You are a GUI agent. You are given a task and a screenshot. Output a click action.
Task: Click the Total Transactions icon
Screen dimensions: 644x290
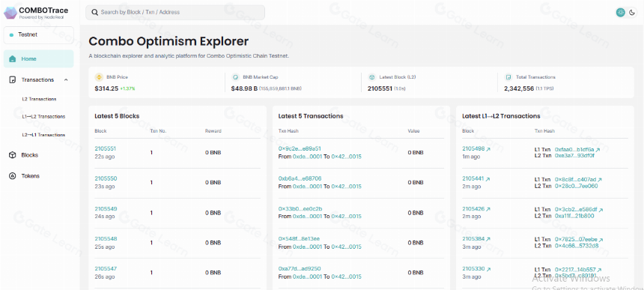[x=508, y=77]
